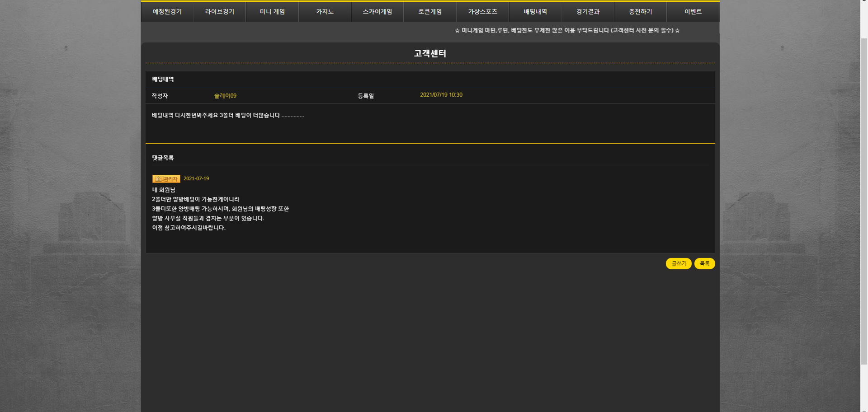868x412 pixels.
Task: Open the 카지노 section
Action: click(325, 12)
